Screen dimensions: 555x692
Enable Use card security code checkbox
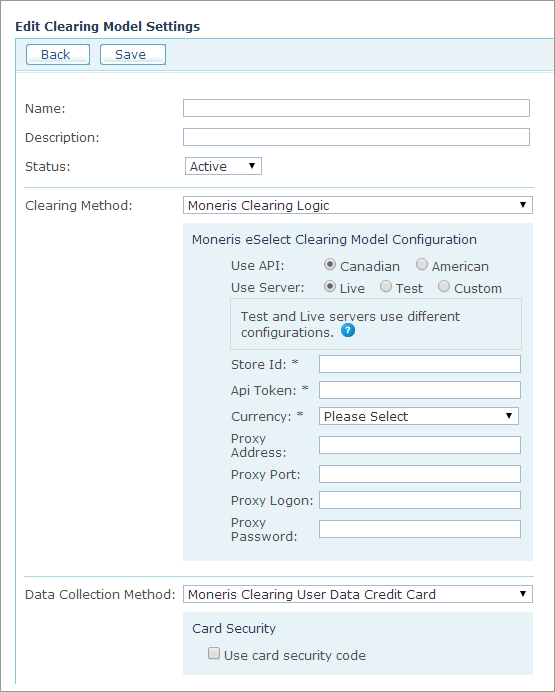[x=214, y=653]
